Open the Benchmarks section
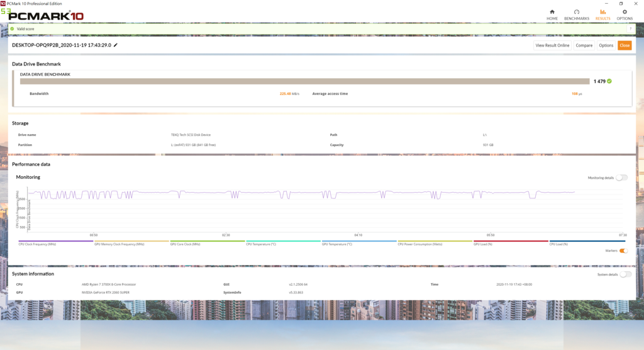 click(x=576, y=15)
